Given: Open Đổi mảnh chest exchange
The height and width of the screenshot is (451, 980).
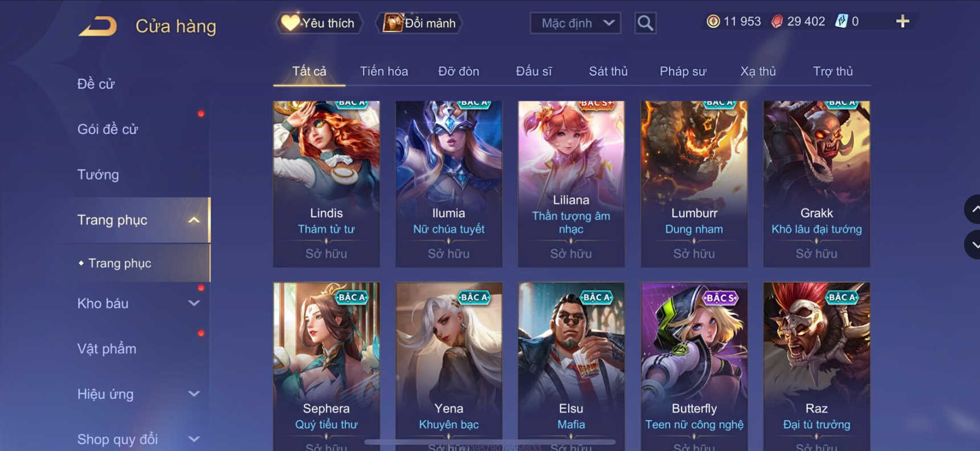Looking at the screenshot, I should coord(419,23).
